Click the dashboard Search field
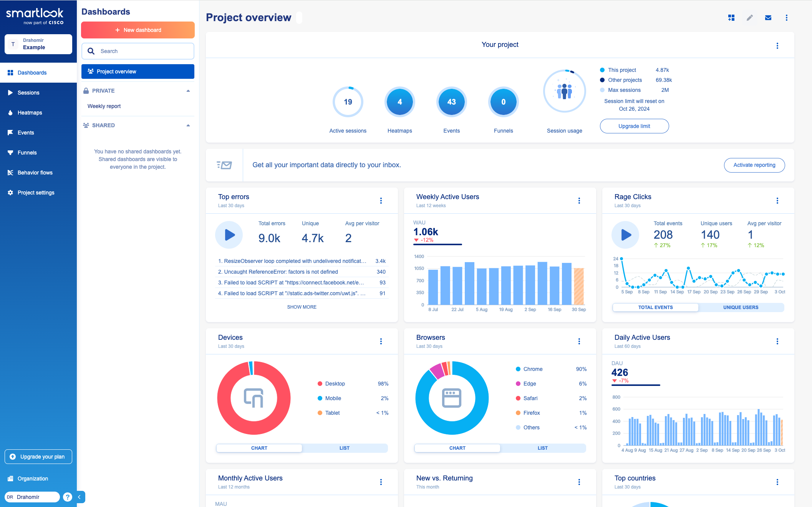 138,51
